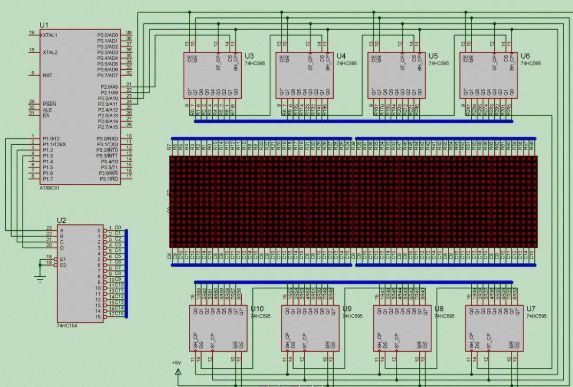Click the P2.7/A15 pin label on U1

[x=108, y=127]
